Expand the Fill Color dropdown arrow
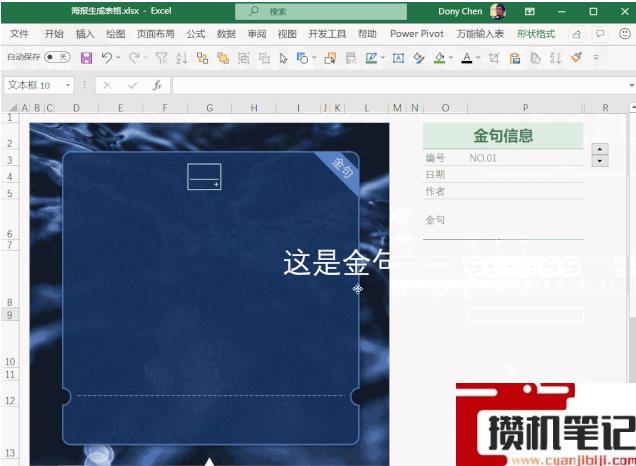This screenshot has width=636, height=466. [451, 58]
